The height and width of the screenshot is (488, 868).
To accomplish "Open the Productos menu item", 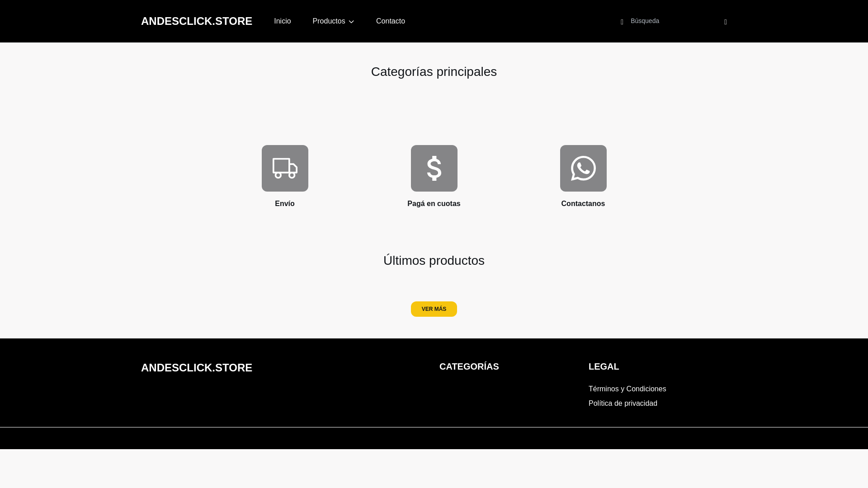I will coord(329,21).
